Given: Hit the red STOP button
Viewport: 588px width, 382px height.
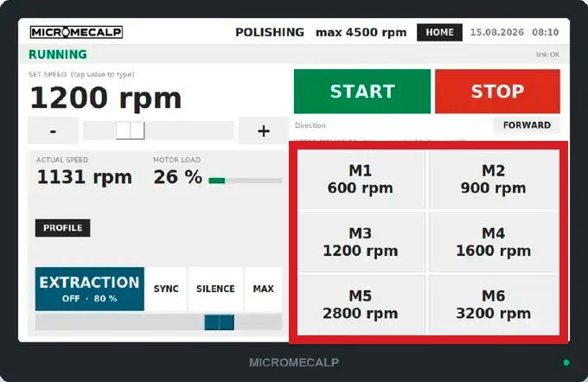Looking at the screenshot, I should point(497,91).
